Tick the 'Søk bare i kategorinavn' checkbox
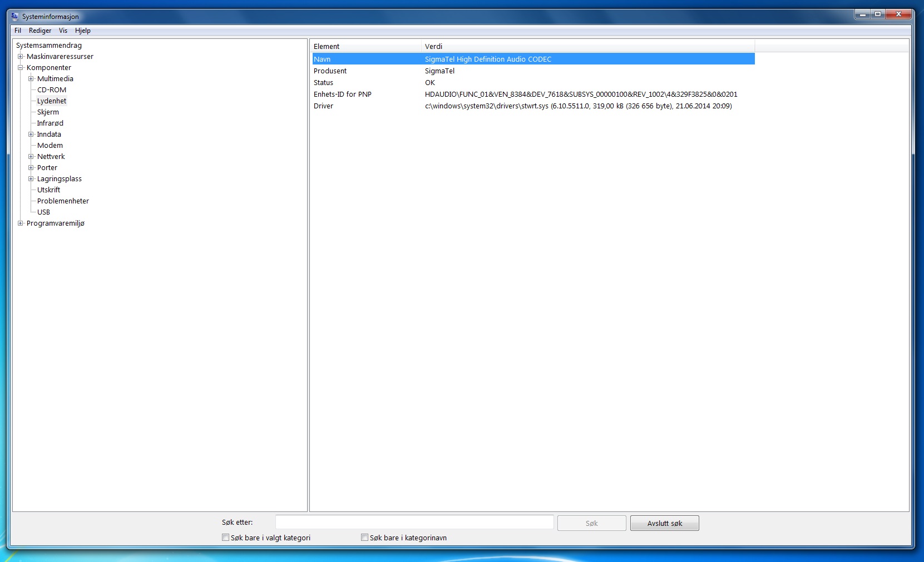Image resolution: width=924 pixels, height=562 pixels. point(364,538)
